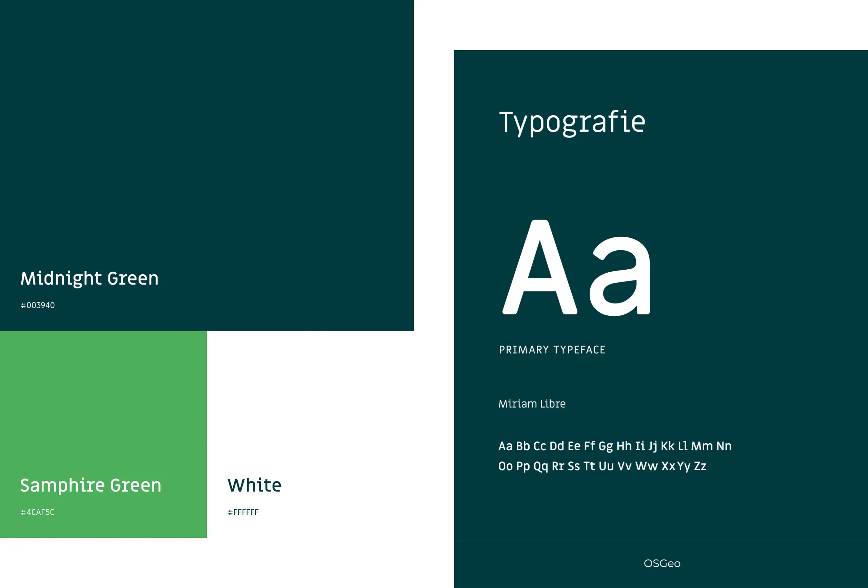
Task: Click the "Oo" pair in second row
Action: [505, 466]
